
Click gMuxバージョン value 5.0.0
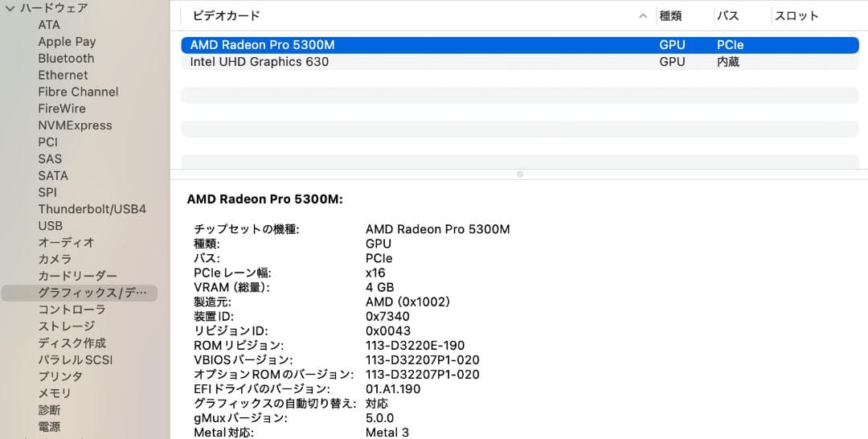[x=379, y=418]
